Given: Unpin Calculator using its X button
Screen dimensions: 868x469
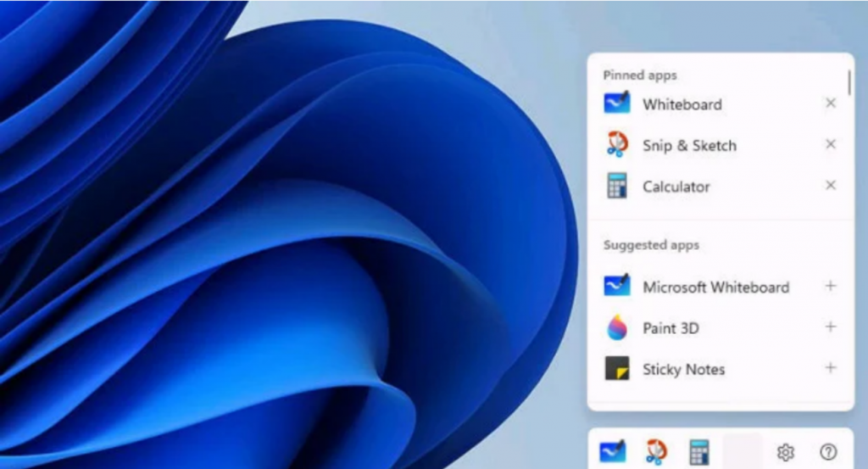Looking at the screenshot, I should (x=831, y=185).
